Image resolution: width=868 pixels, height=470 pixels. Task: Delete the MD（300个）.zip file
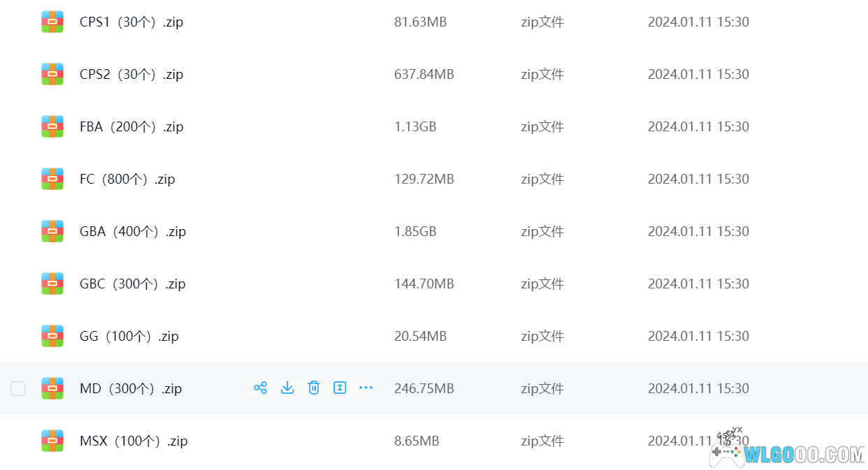click(x=314, y=388)
